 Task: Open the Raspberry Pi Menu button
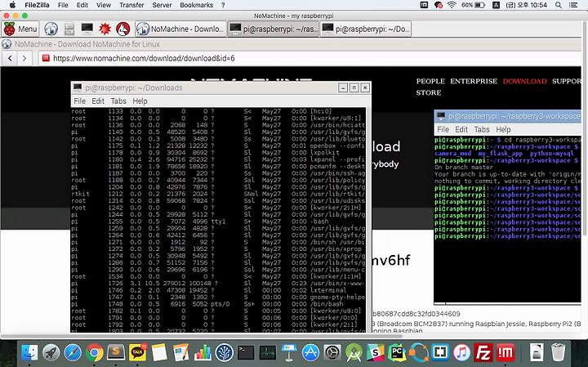point(20,29)
